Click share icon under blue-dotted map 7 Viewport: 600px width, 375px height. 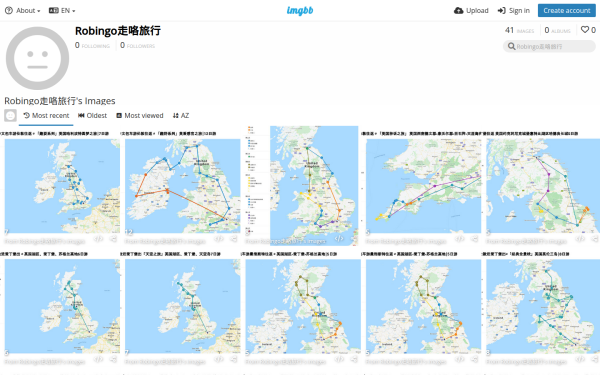[x=113, y=239]
